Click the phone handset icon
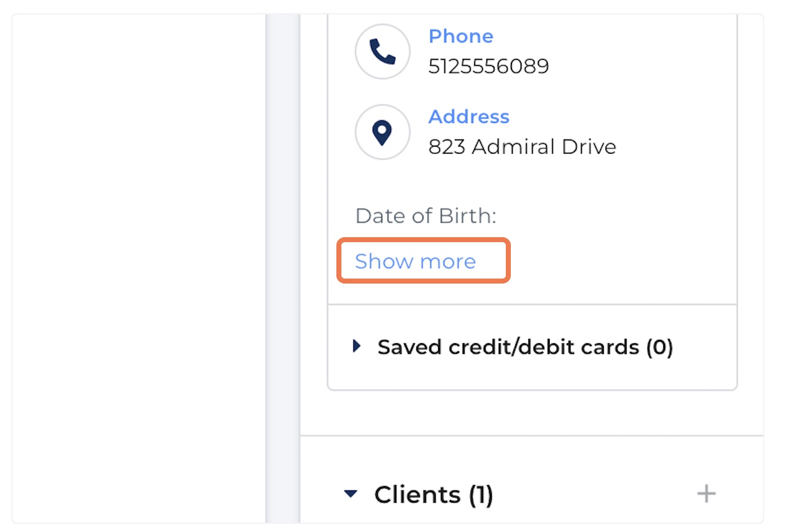 tap(382, 51)
